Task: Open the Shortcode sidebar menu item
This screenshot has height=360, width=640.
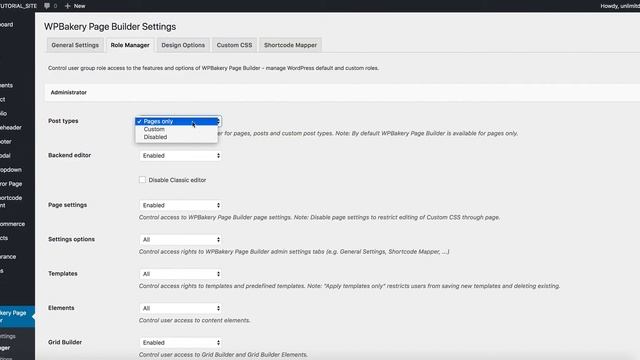Action: point(11,201)
